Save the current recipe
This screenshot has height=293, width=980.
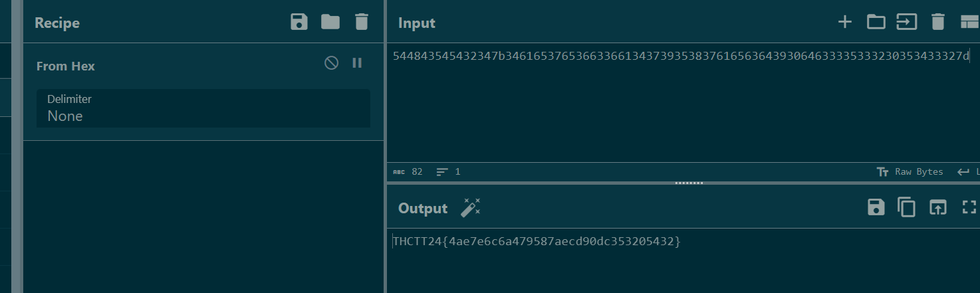(299, 22)
